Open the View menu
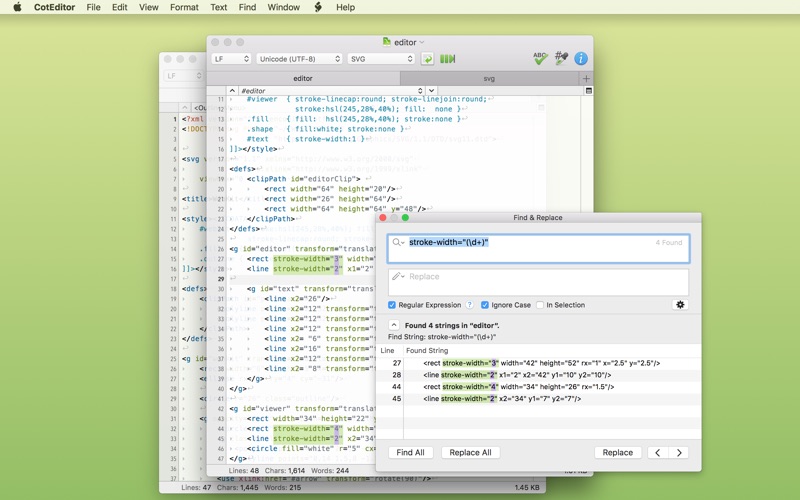This screenshot has width=800, height=500. pyautogui.click(x=148, y=7)
